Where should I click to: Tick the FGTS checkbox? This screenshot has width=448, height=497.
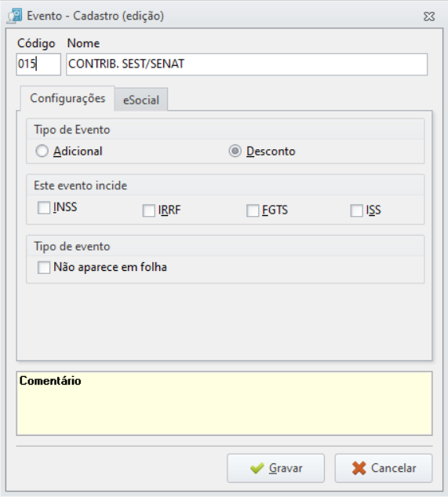pos(253,210)
